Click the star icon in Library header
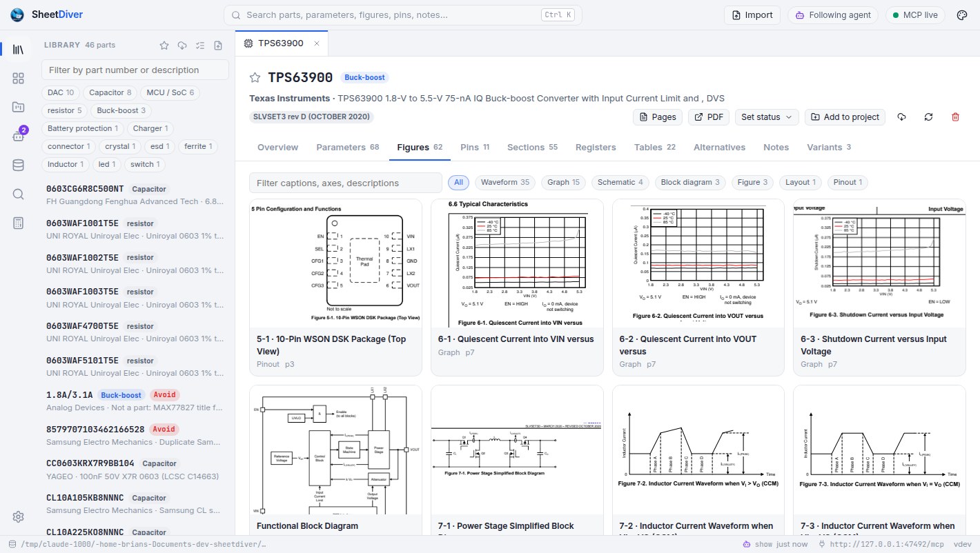 coord(164,46)
